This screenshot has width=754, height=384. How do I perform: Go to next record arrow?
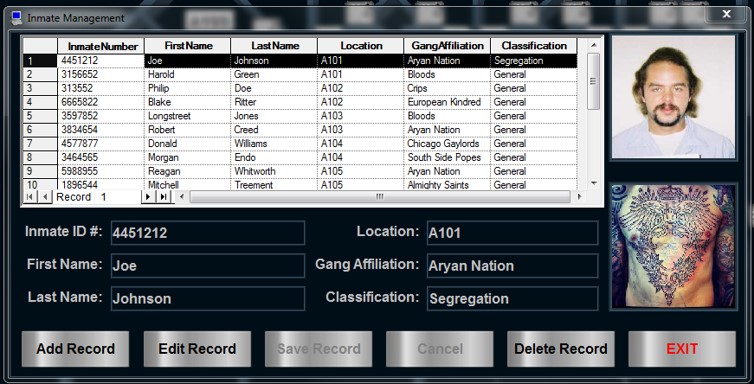[x=148, y=197]
